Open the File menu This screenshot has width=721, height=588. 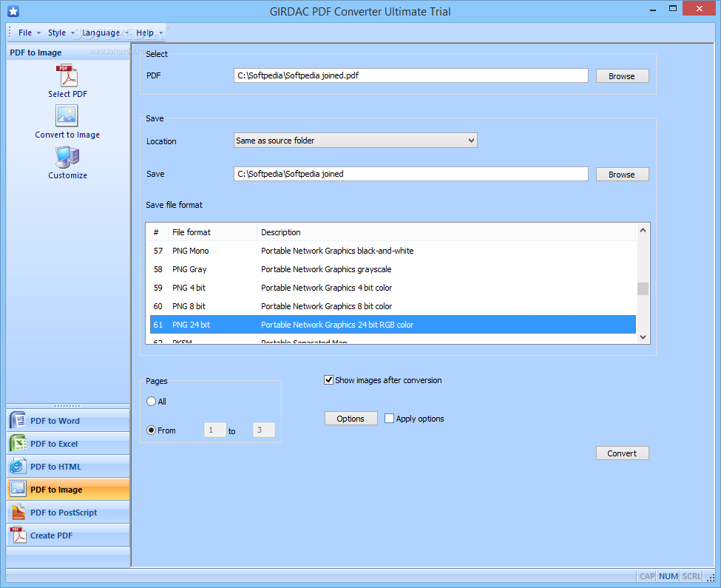point(29,33)
